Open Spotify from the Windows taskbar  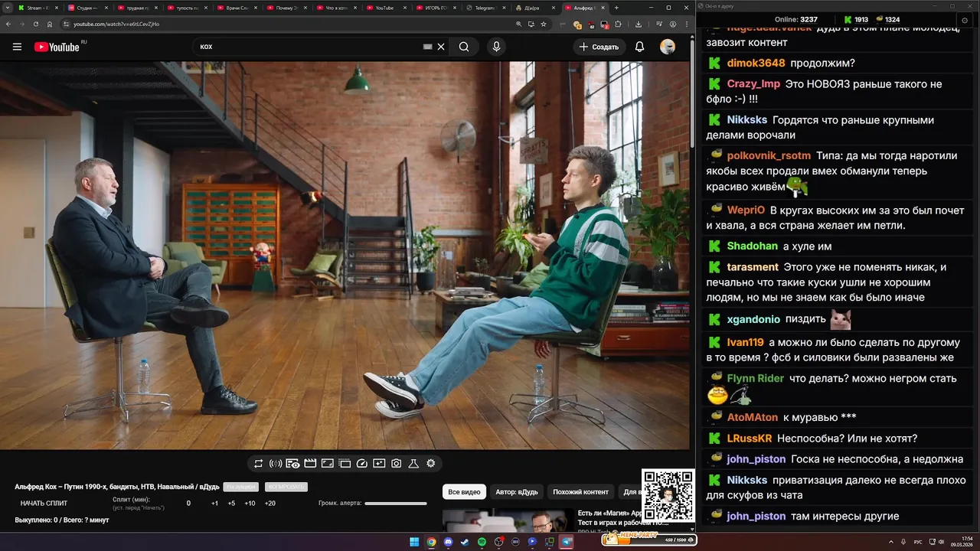click(x=482, y=542)
